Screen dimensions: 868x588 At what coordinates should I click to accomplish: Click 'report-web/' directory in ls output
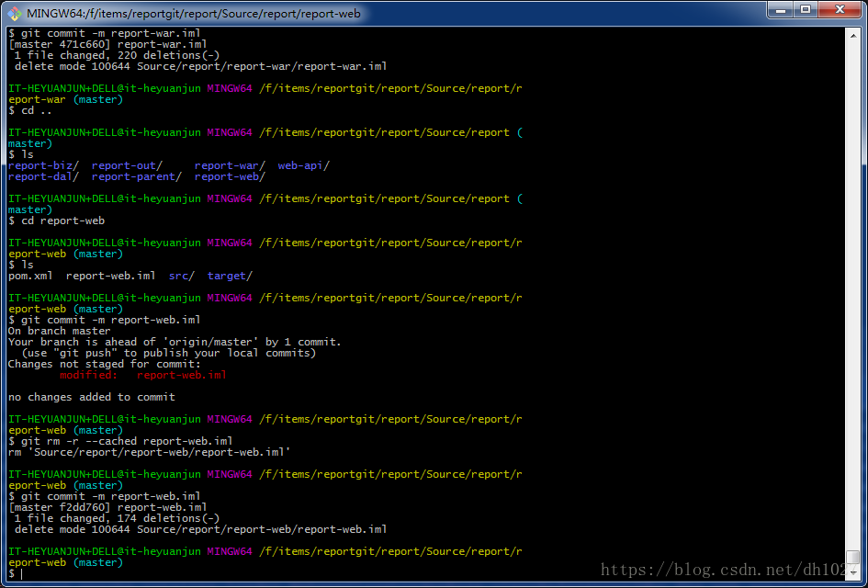point(230,176)
